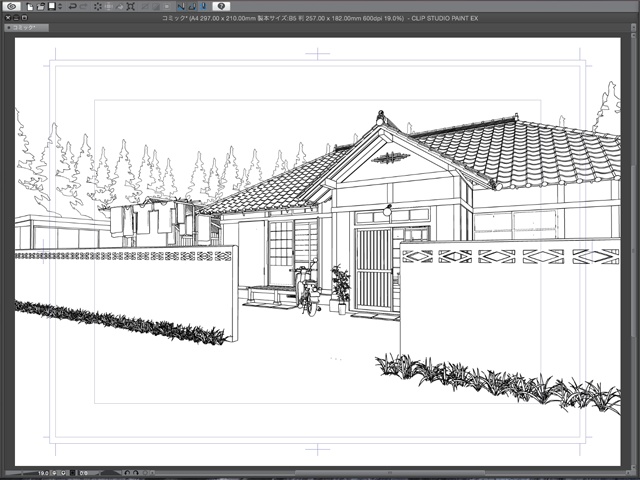Select the コミック* document tab
Screen dimensions: 640x480
27,27
